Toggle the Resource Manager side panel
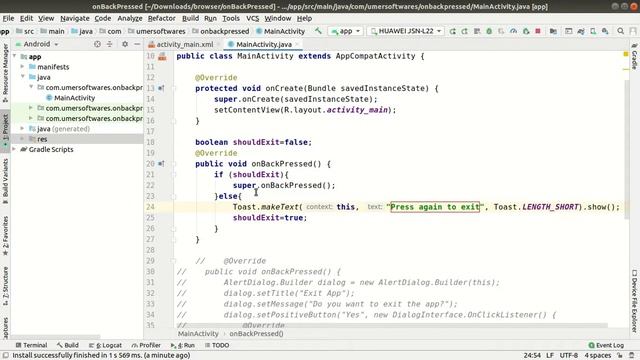Viewport: 640px width, 360px height. click(x=5, y=73)
